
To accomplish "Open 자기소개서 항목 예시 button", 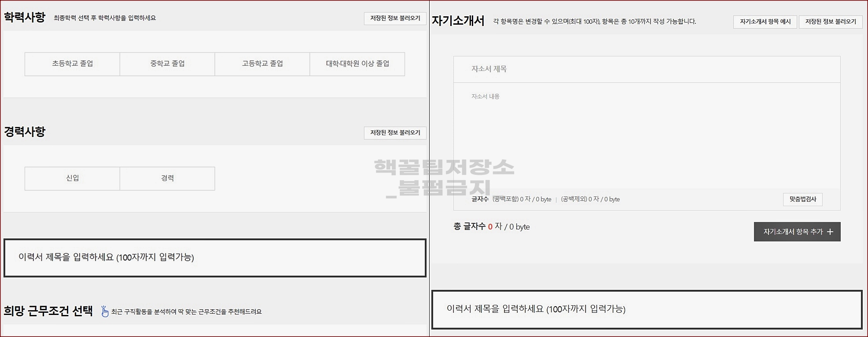I will pyautogui.click(x=765, y=22).
